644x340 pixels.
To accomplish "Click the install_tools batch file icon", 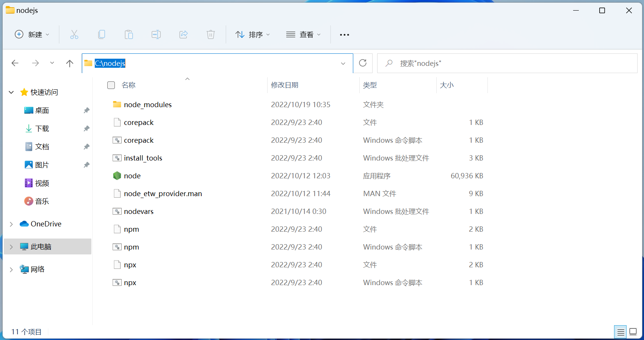I will click(117, 158).
